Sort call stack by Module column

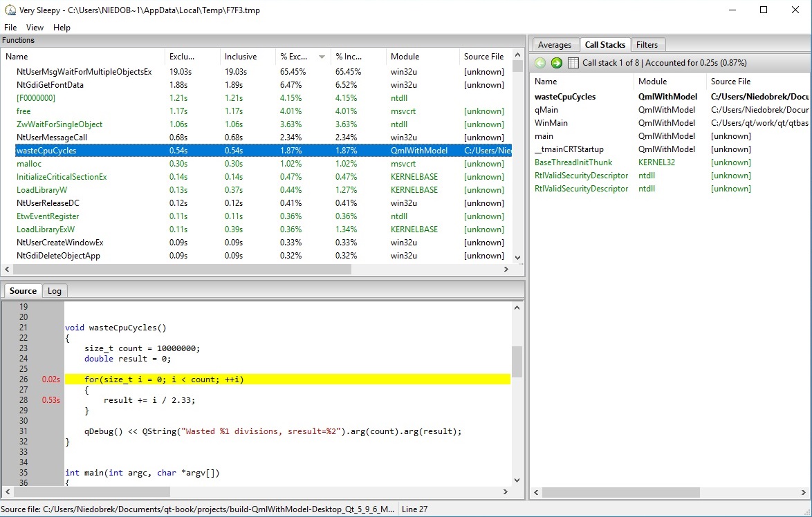(652, 82)
